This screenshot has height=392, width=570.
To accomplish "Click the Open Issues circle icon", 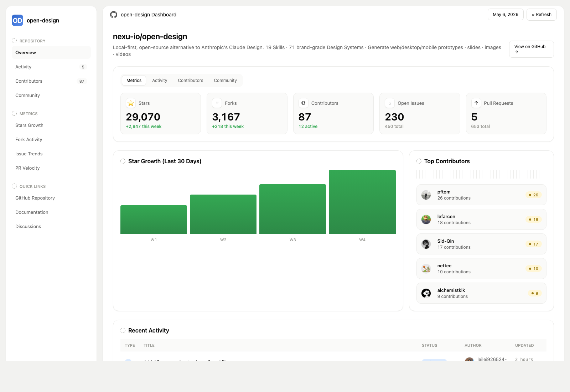I will pos(390,103).
